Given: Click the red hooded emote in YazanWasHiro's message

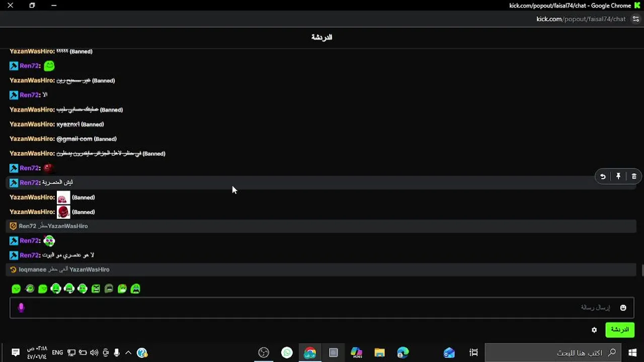Looking at the screenshot, I should 63,212.
